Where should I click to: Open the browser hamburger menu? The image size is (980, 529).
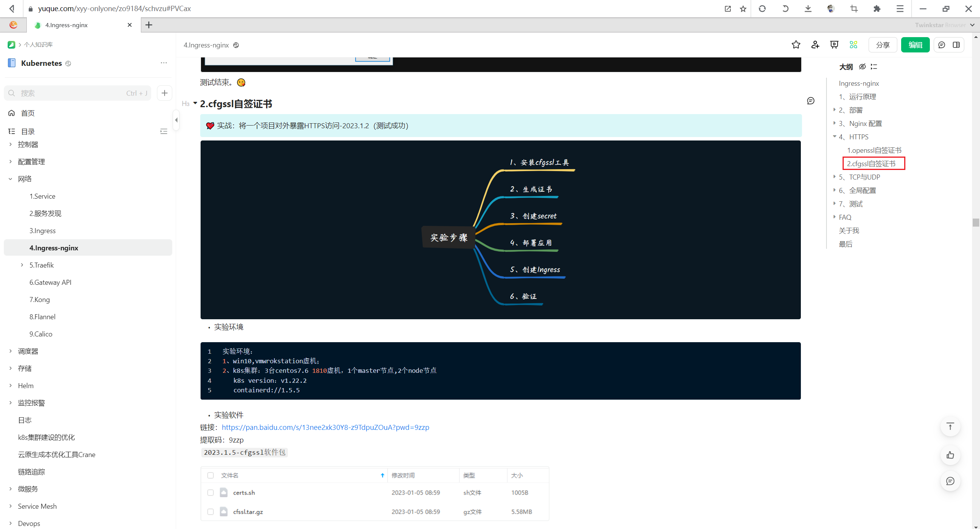click(x=900, y=8)
